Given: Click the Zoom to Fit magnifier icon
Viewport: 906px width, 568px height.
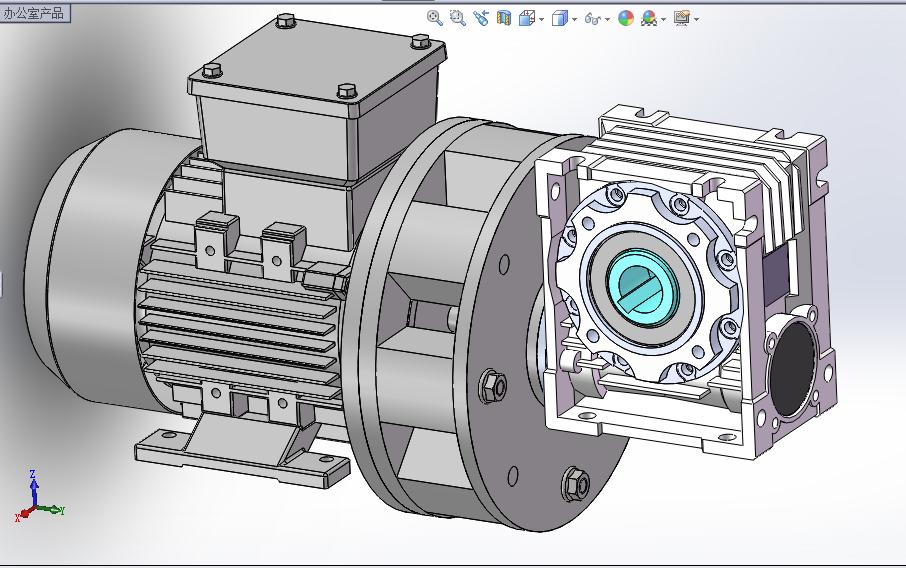Looking at the screenshot, I should (x=434, y=18).
